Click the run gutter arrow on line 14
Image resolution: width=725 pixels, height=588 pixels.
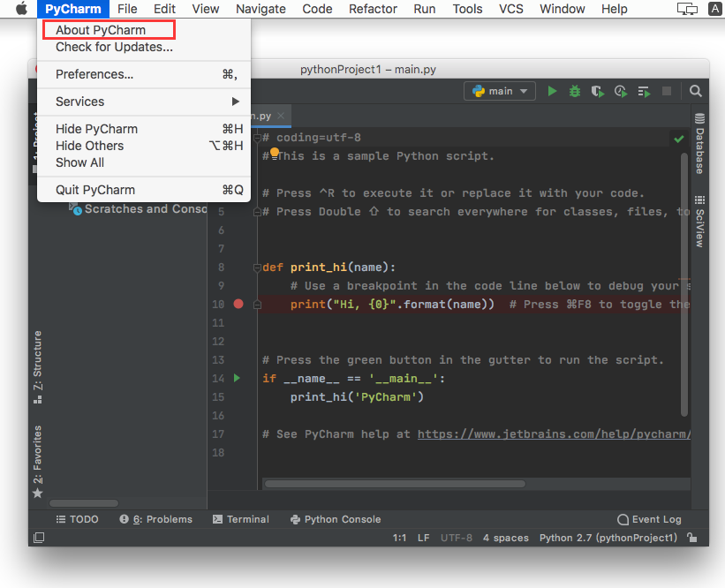tap(237, 378)
